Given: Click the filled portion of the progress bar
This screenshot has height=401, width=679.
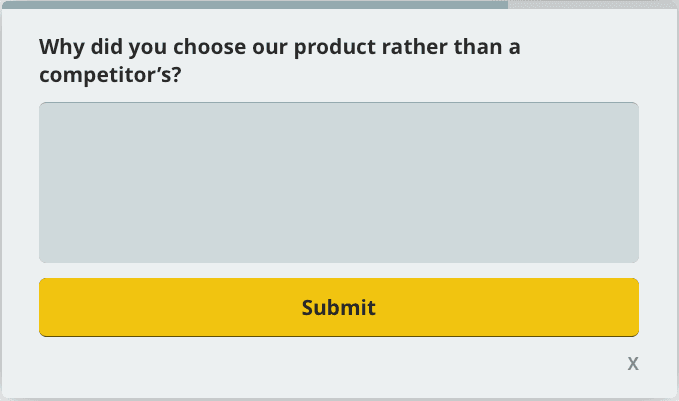Looking at the screenshot, I should tap(254, 4).
